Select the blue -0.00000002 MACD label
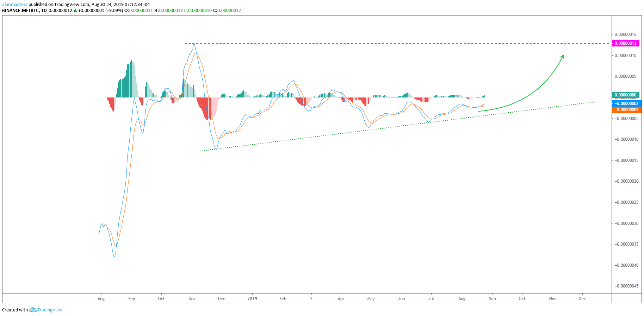 pyautogui.click(x=627, y=103)
